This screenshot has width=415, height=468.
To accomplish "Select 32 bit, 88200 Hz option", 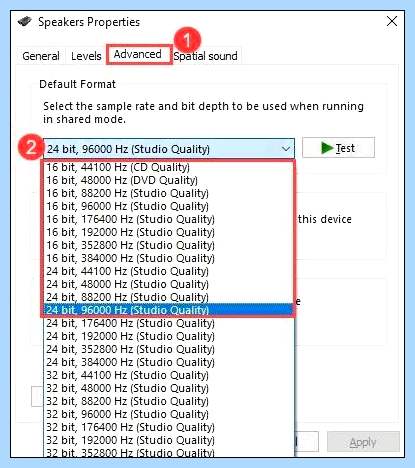I will coord(169,401).
